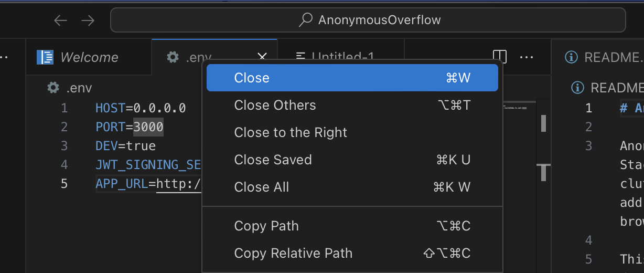Viewport: 644px width, 273px height.
Task: Choose Copy Path from context menu
Action: tap(352, 226)
